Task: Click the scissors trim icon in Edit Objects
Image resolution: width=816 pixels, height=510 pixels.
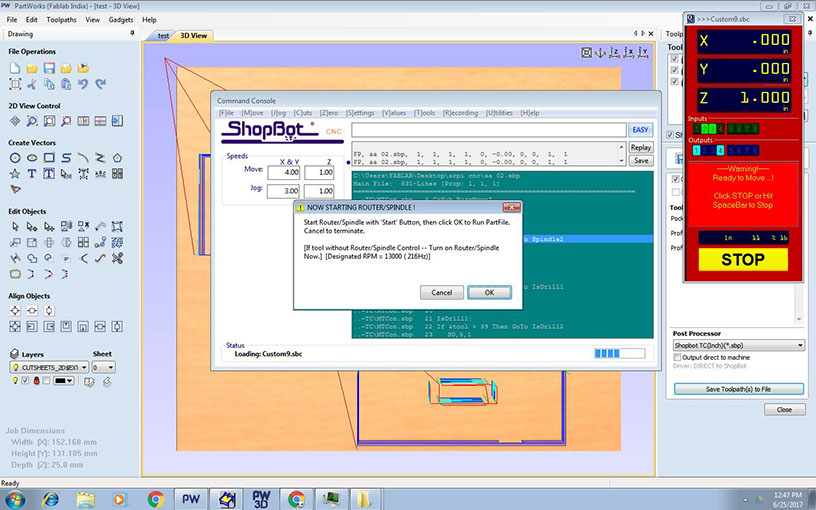Action: (118, 258)
